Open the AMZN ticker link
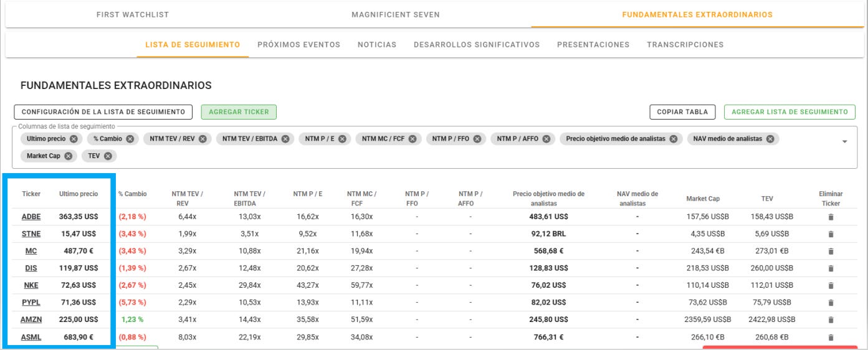The height and width of the screenshot is (350, 868). [x=31, y=319]
